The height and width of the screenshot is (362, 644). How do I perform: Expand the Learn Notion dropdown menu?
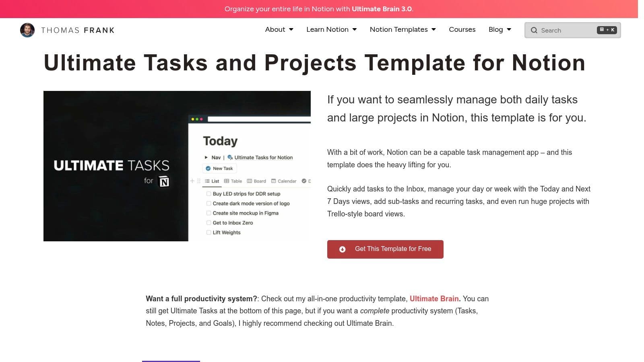click(331, 29)
